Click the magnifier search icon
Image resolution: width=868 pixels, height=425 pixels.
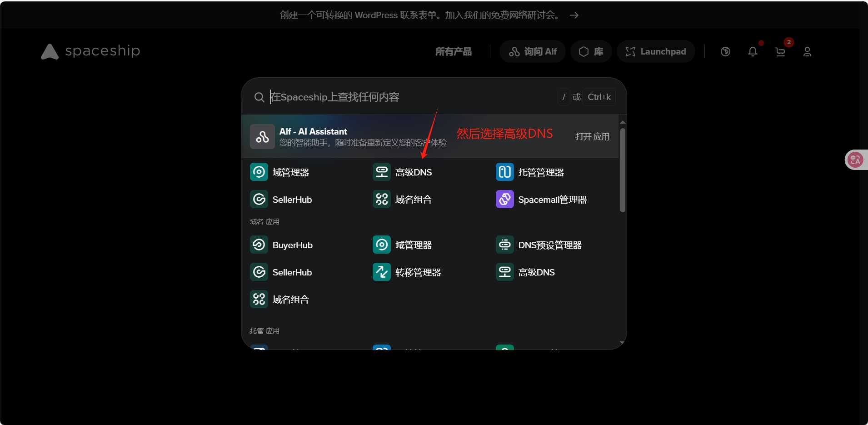click(259, 97)
